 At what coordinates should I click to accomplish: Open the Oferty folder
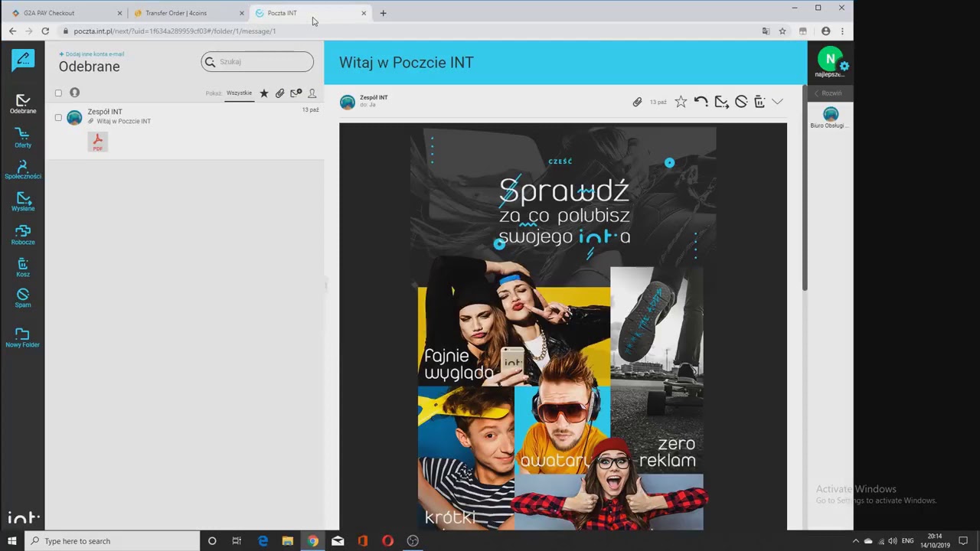click(23, 138)
